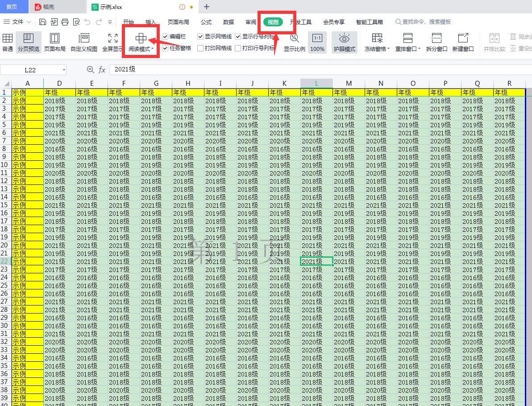This screenshot has height=406, width=532.
Task: Click the Save icon in quick access toolbar
Action: coord(43,22)
